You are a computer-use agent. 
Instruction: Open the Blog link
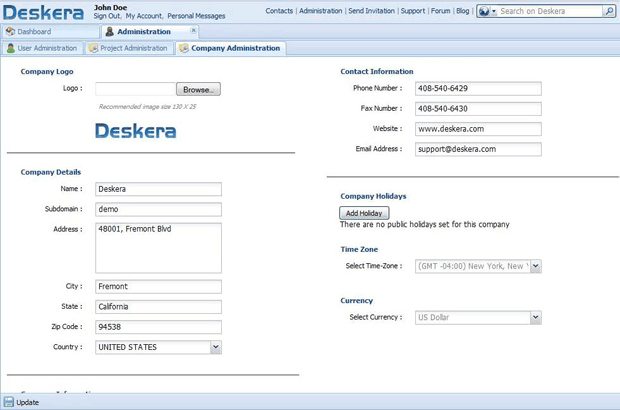(x=463, y=11)
